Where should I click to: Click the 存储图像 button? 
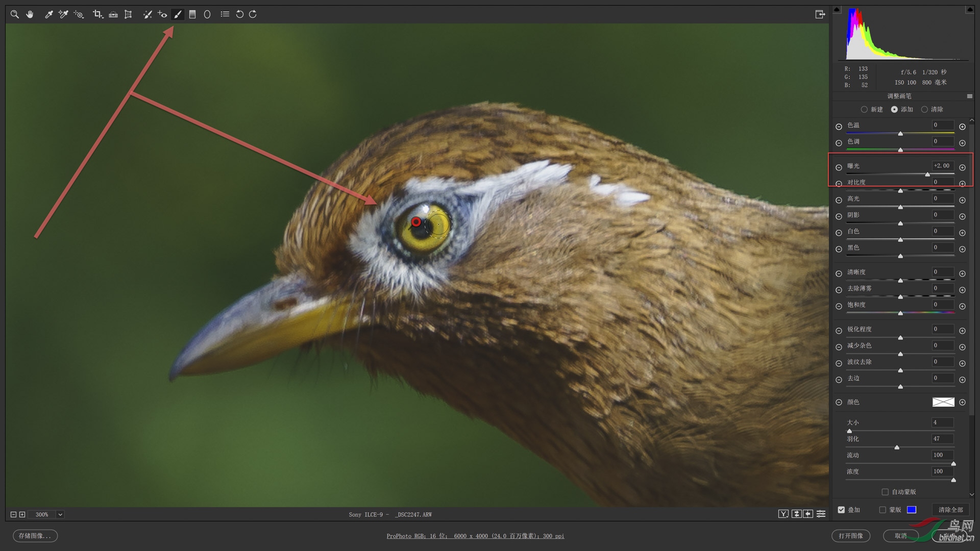coord(35,536)
